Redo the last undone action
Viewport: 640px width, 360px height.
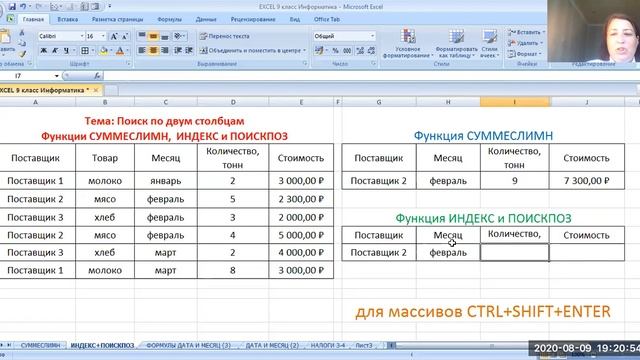(39, 7)
